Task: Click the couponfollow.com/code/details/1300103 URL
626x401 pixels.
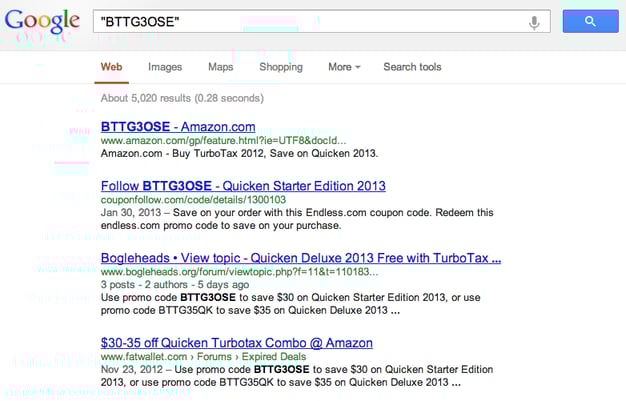Action: 193,200
